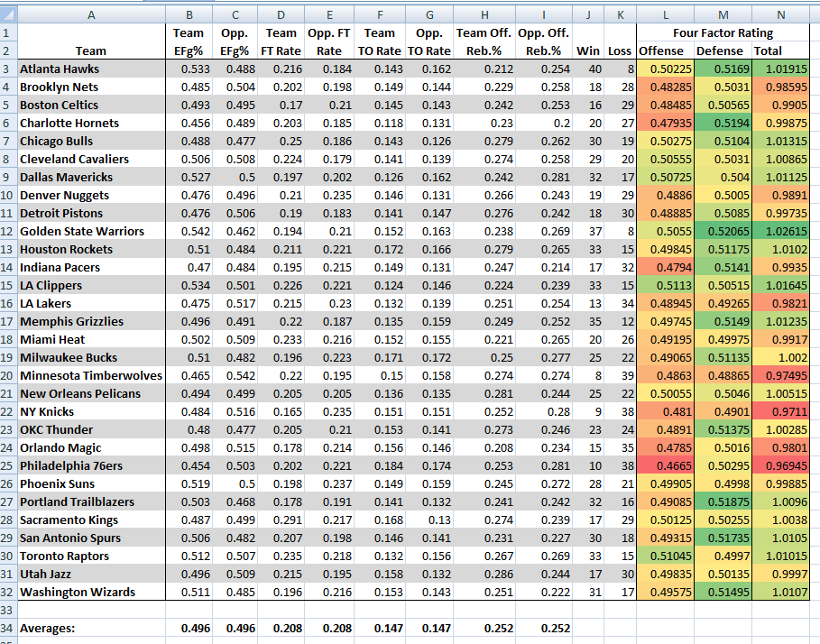Click the Washington Wizards team name cell
Image resolution: width=820 pixels, height=644 pixels.
tap(90, 592)
